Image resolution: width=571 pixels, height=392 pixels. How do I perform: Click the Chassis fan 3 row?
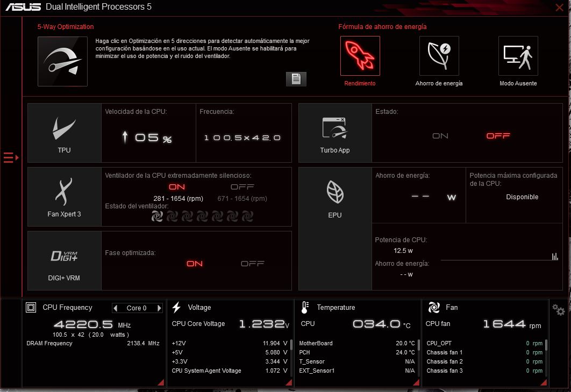(484, 371)
